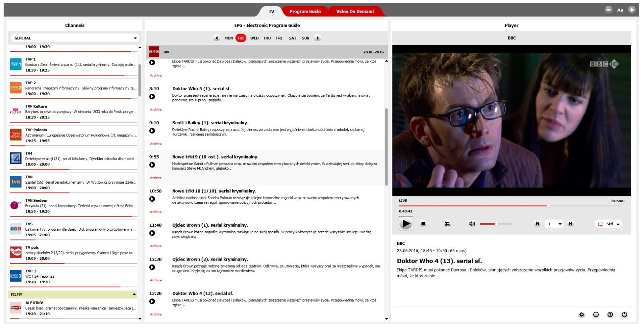The width and height of the screenshot is (644, 329).
Task: Open Archive link under Doktor Who 5
Action: pyautogui.click(x=156, y=110)
